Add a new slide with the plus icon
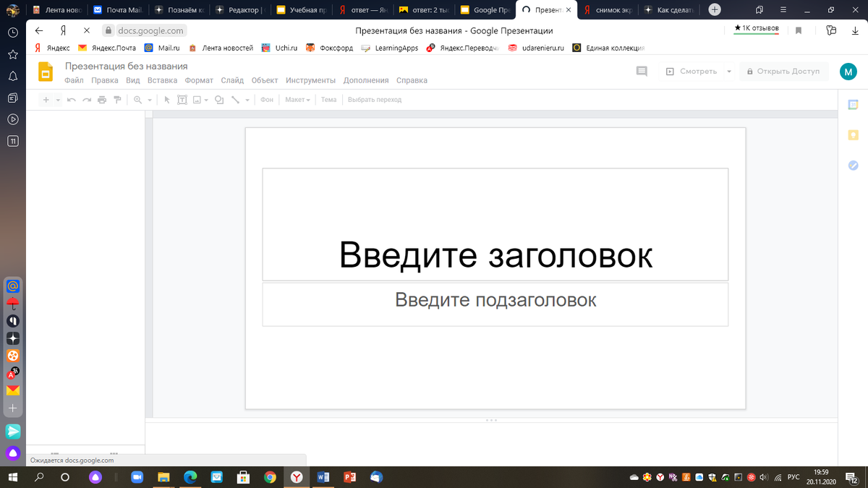Viewport: 868px width, 488px height. coord(46,100)
